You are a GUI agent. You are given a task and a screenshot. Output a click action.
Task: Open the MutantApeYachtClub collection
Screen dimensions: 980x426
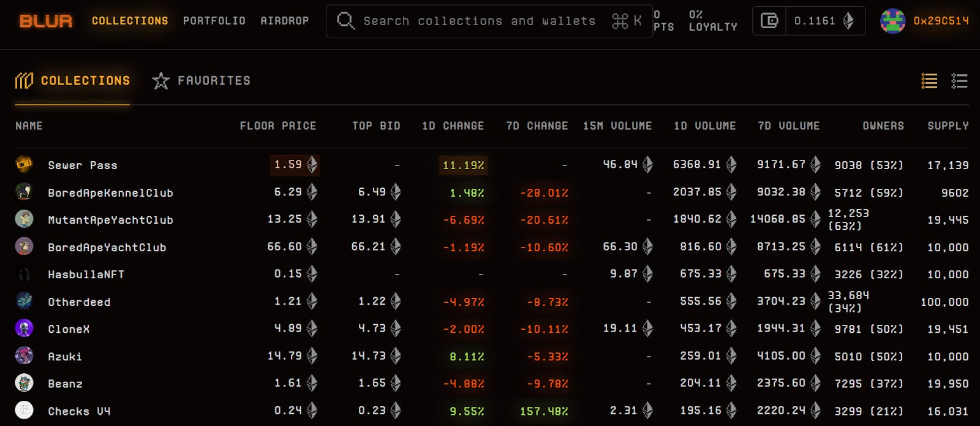click(x=111, y=220)
